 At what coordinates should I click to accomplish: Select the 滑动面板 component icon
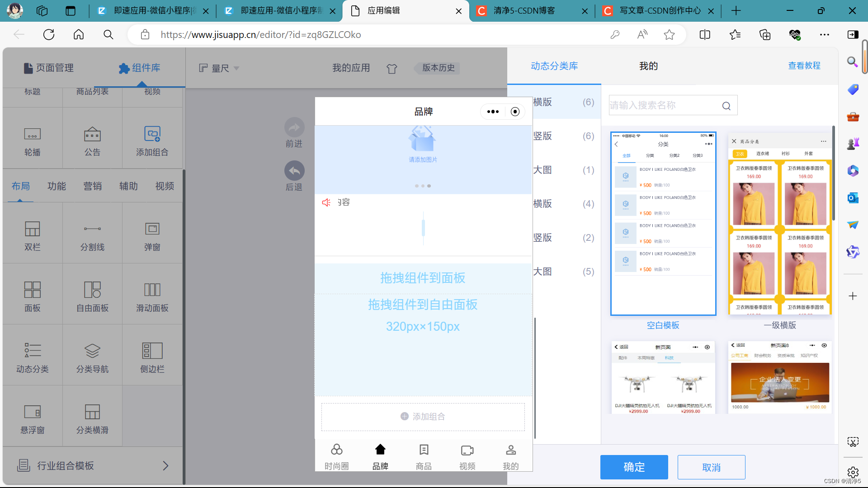point(152,290)
